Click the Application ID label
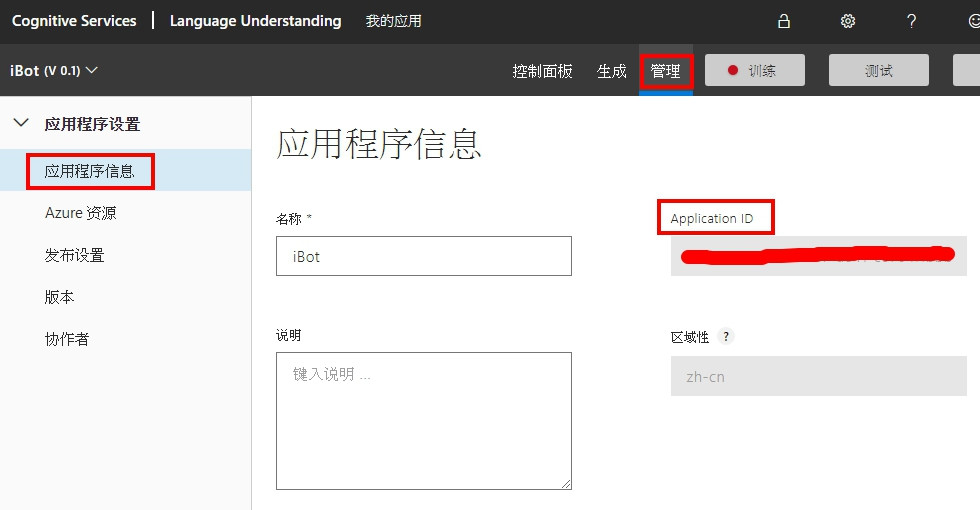 (712, 218)
